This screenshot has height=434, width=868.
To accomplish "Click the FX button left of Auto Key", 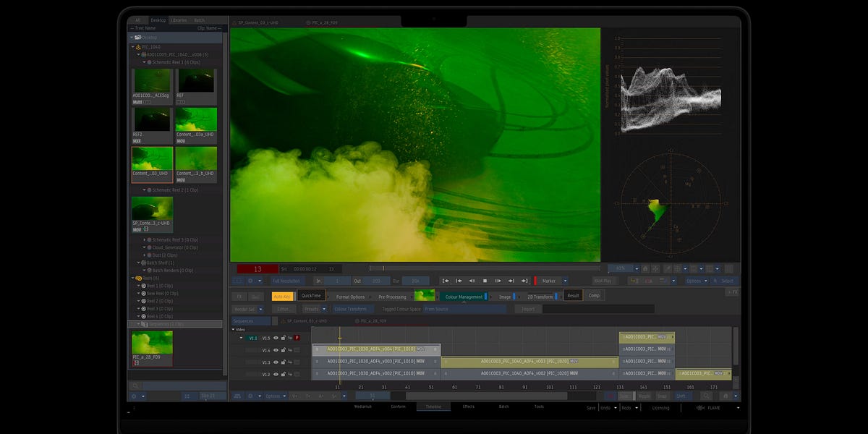I will click(x=239, y=296).
